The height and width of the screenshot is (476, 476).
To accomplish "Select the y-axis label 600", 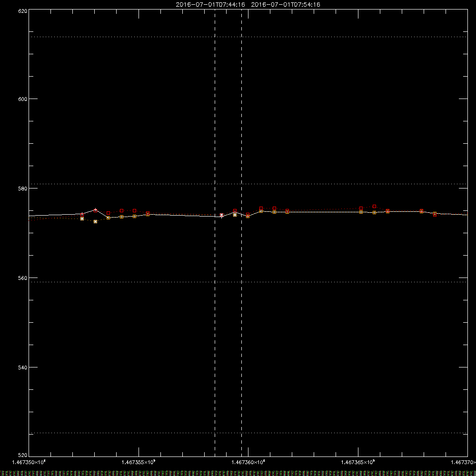I will (23, 99).
